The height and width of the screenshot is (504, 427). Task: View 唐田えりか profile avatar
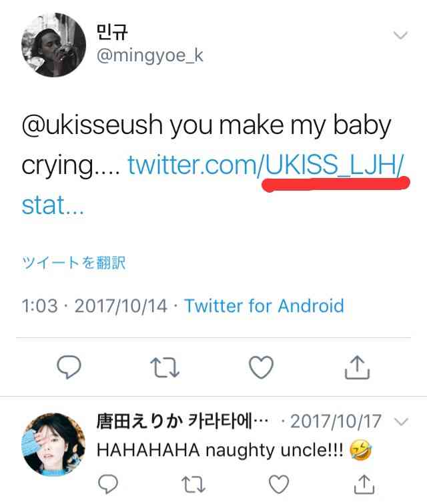pos(53,444)
